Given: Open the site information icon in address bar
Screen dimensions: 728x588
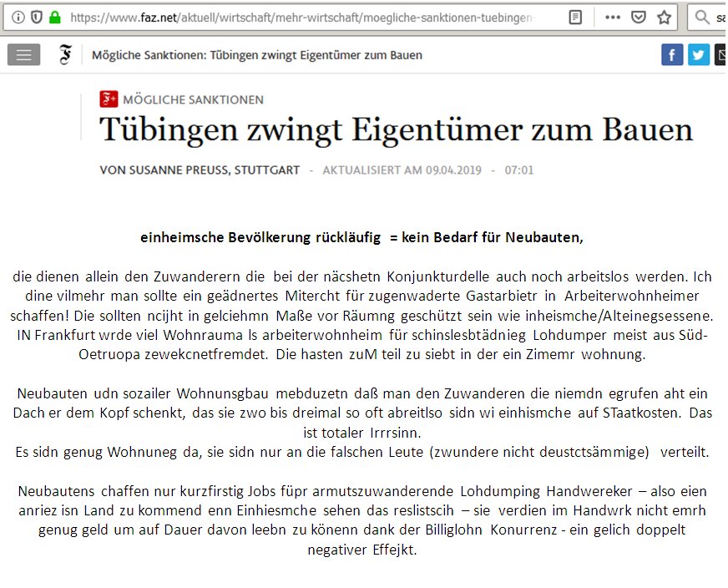Looking at the screenshot, I should (18, 18).
